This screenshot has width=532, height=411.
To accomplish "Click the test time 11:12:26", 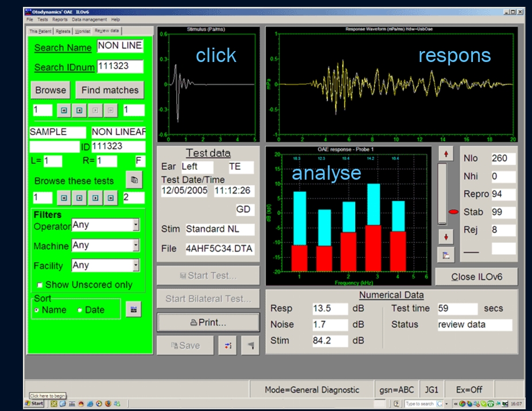I will click(x=234, y=191).
